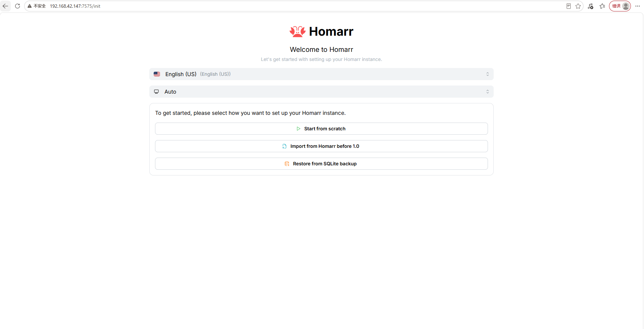Open the English (US) language dropdown
644x329 pixels.
pos(321,74)
